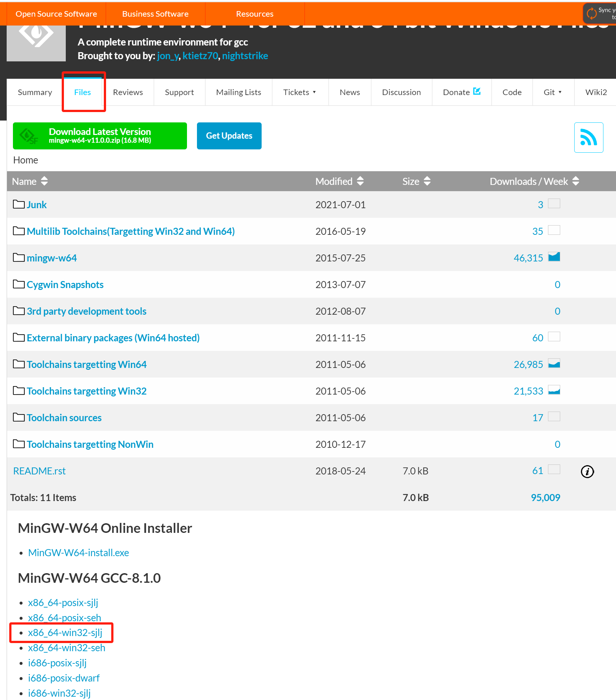Expand the Git dropdown
The width and height of the screenshot is (616, 700).
(552, 92)
